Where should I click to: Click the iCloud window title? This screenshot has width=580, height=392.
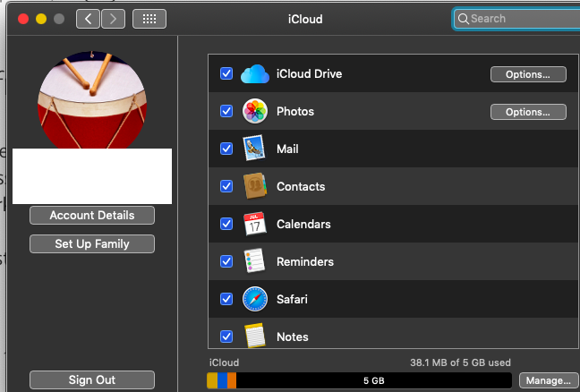tap(305, 19)
